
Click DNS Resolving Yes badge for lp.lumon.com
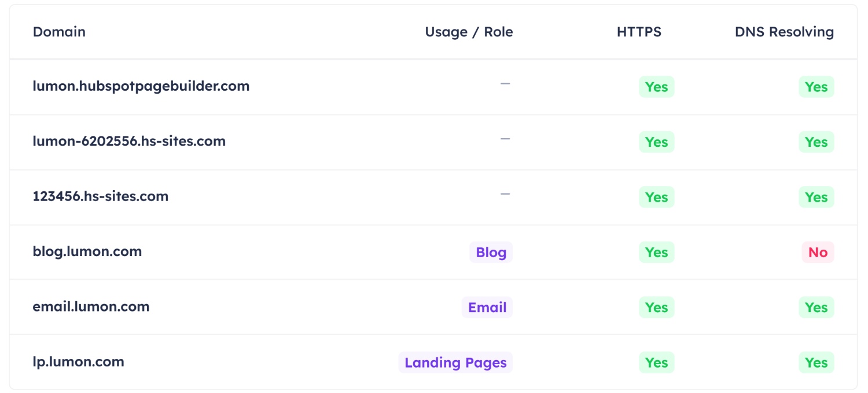[x=816, y=362]
